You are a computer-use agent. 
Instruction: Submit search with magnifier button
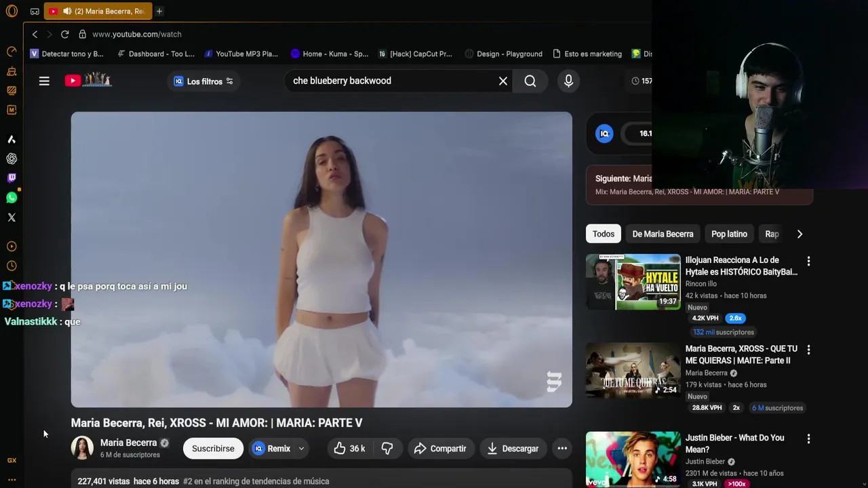pos(530,81)
